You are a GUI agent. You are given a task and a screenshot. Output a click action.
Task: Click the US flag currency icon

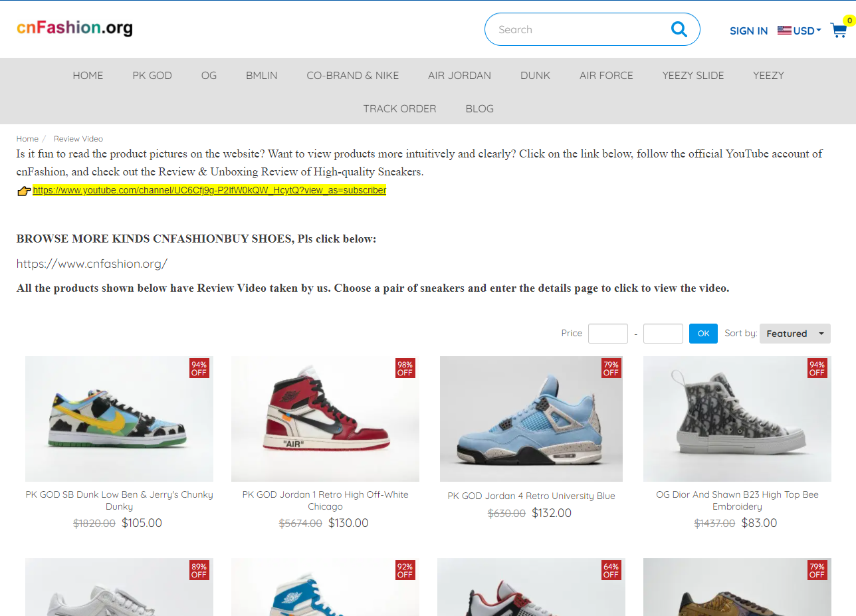point(784,30)
